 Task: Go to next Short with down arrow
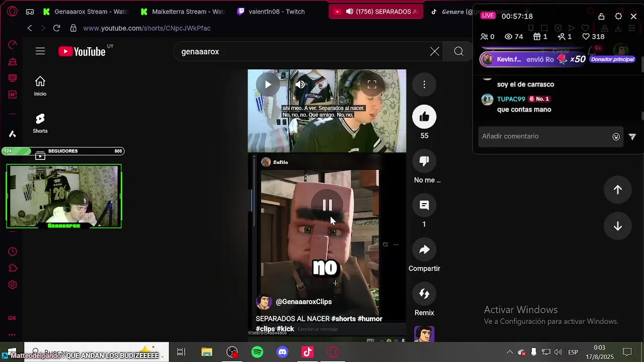tap(618, 226)
